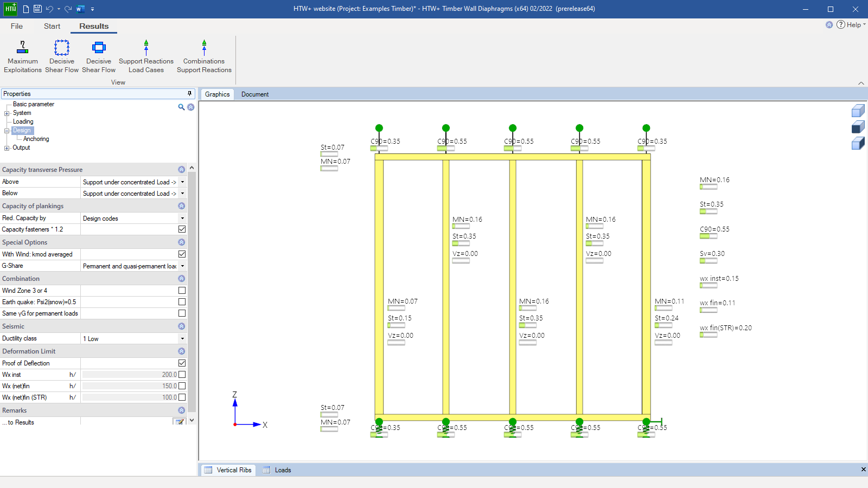
Task: Expand the Output tree node
Action: pos(7,148)
